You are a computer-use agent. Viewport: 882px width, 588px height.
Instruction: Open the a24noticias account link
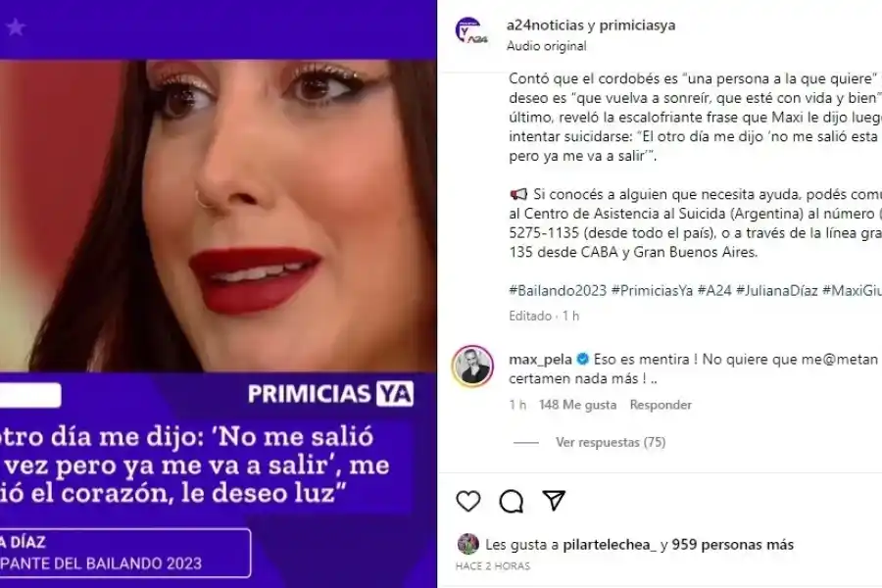point(545,25)
